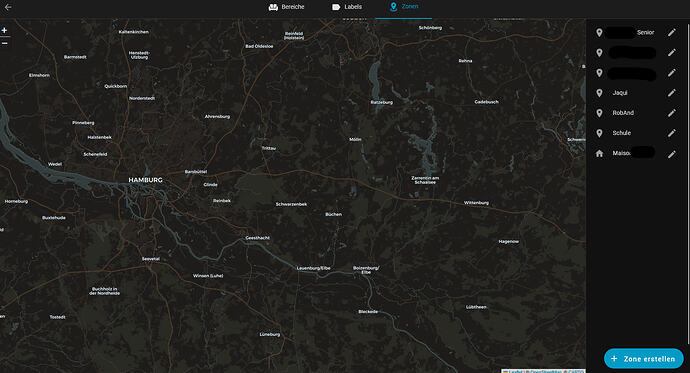Open the Bereiche tab
This screenshot has width=690, height=373.
pyautogui.click(x=286, y=7)
